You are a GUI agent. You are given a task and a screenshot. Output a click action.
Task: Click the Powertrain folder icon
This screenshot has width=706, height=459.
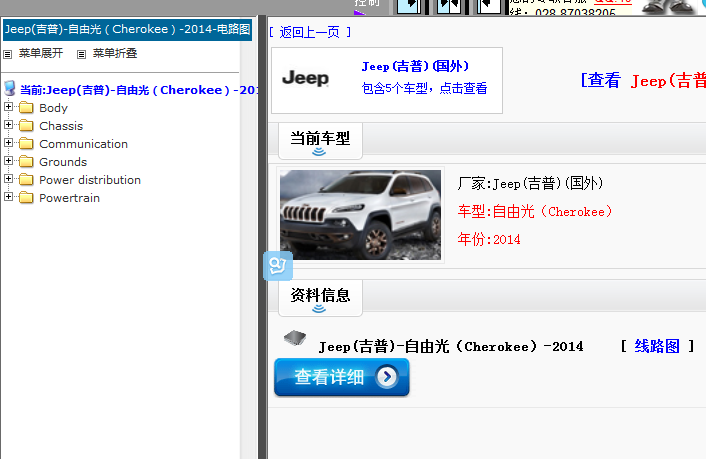point(26,198)
